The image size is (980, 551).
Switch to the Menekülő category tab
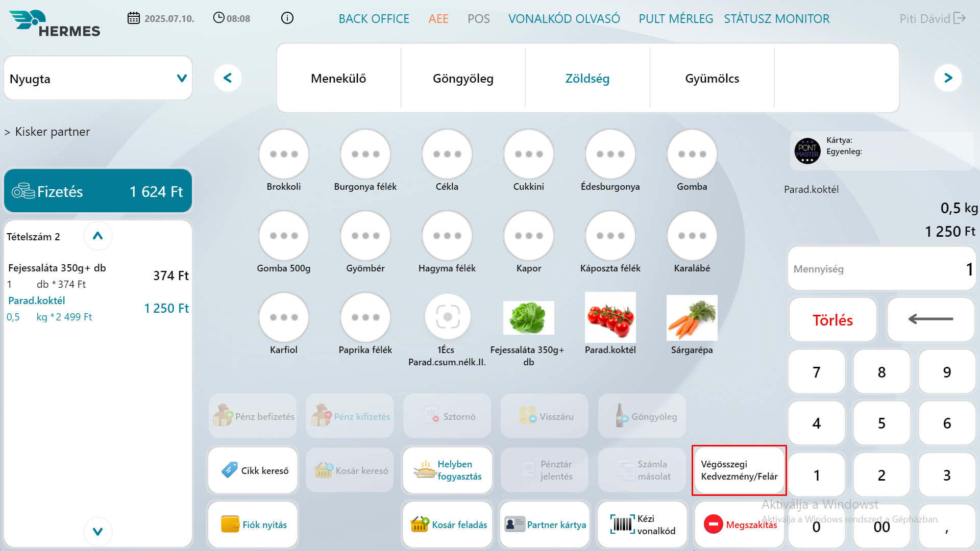(338, 79)
